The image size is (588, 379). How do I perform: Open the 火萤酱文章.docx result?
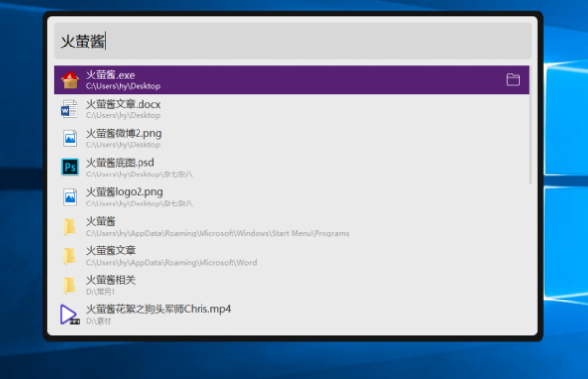pos(292,110)
